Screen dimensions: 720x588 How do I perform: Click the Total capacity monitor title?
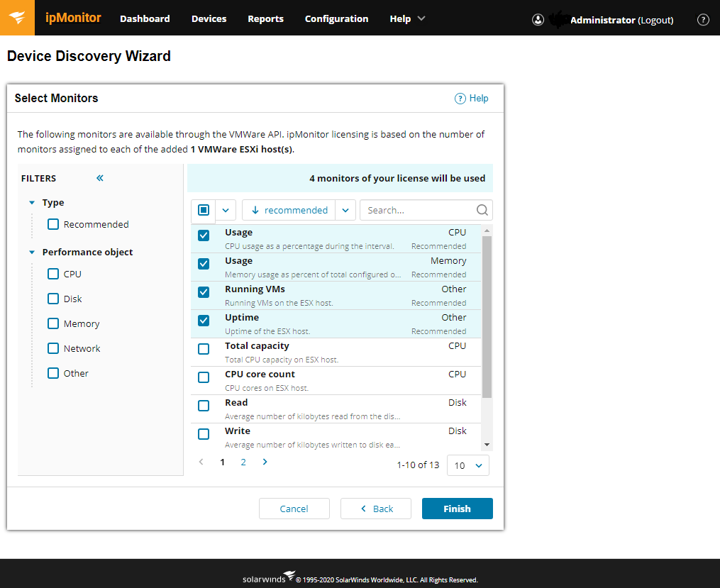coord(257,346)
